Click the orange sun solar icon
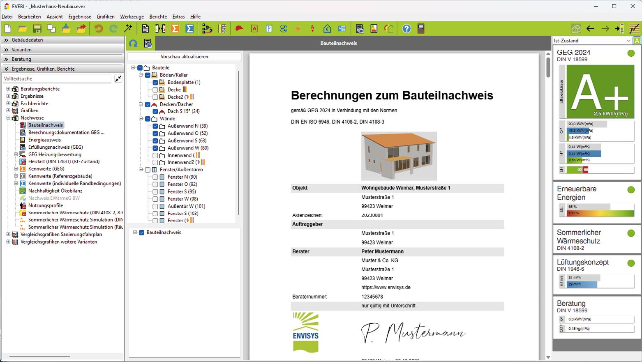The image size is (642, 364). click(x=298, y=29)
